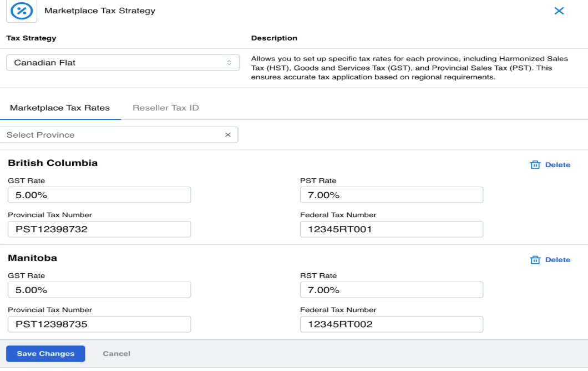The width and height of the screenshot is (588, 371).
Task: Click the Marketplace Tax Strategy percent icon
Action: click(22, 11)
